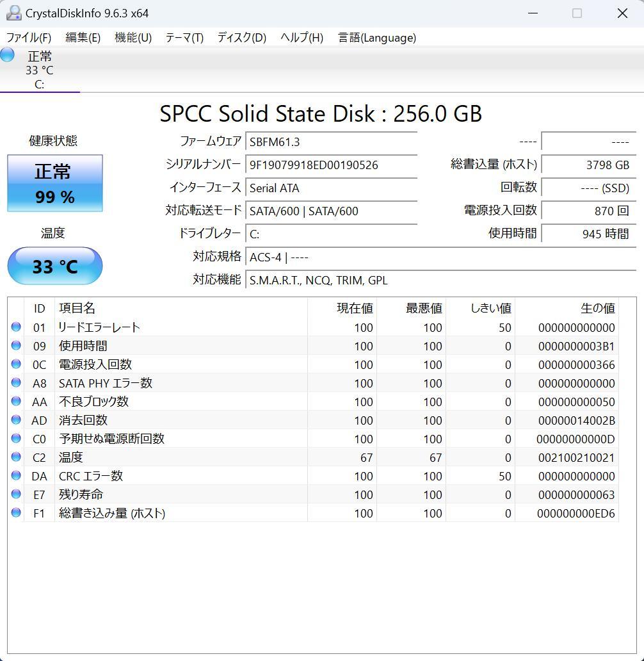Click the blue health status indicator showing 99%

54,183
